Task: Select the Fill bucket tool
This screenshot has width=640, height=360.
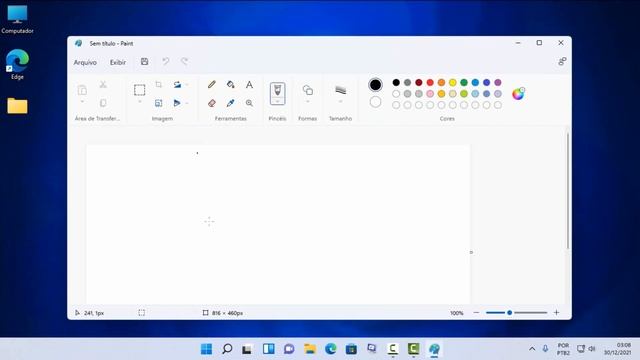Action: coord(231,84)
